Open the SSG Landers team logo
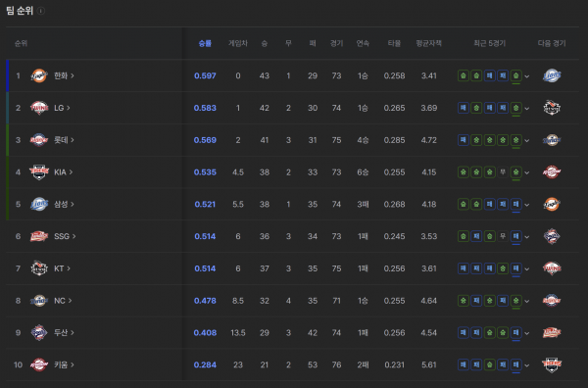Image resolution: width=588 pixels, height=388 pixels. coord(39,236)
